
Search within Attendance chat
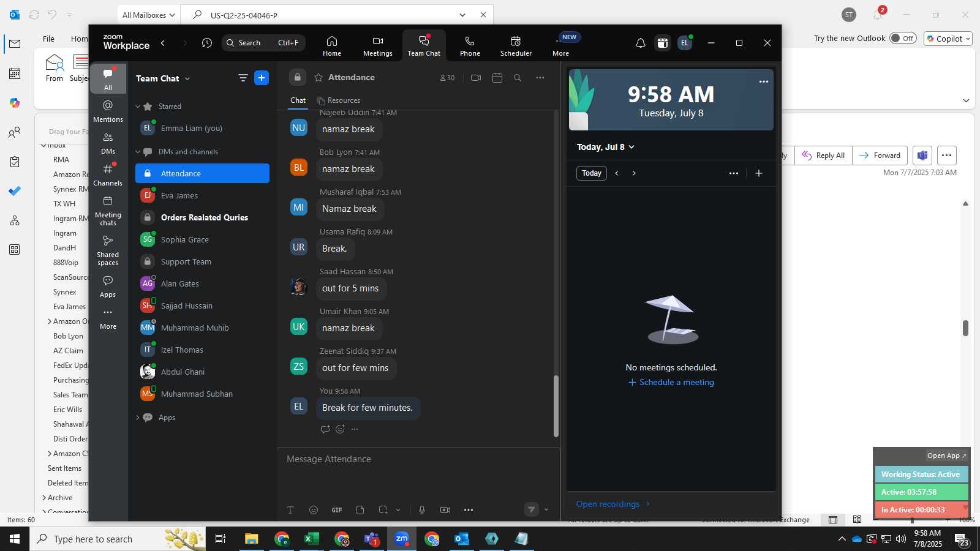pyautogui.click(x=518, y=78)
